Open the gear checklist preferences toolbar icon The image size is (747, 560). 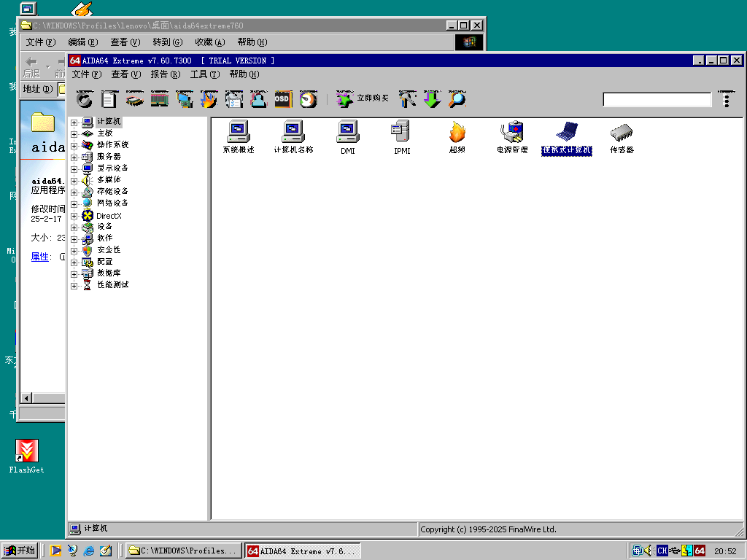[234, 99]
